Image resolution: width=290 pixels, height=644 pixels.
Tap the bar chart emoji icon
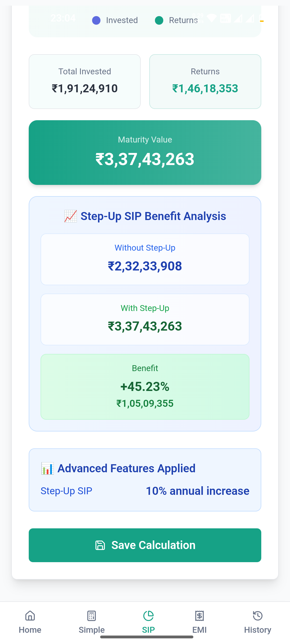[x=48, y=469]
